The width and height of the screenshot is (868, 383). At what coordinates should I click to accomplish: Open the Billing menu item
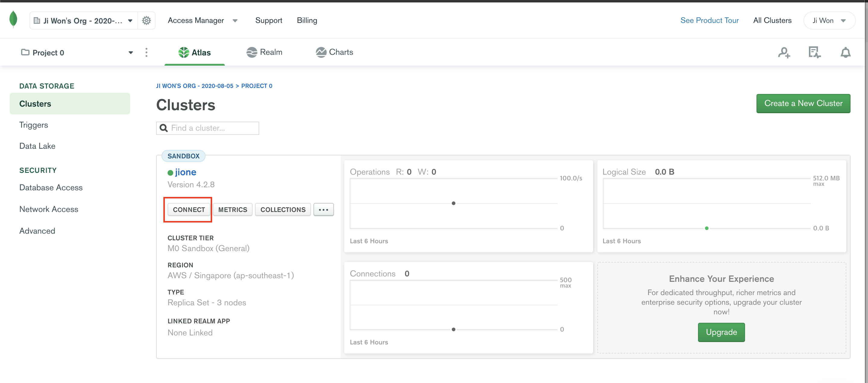point(307,20)
